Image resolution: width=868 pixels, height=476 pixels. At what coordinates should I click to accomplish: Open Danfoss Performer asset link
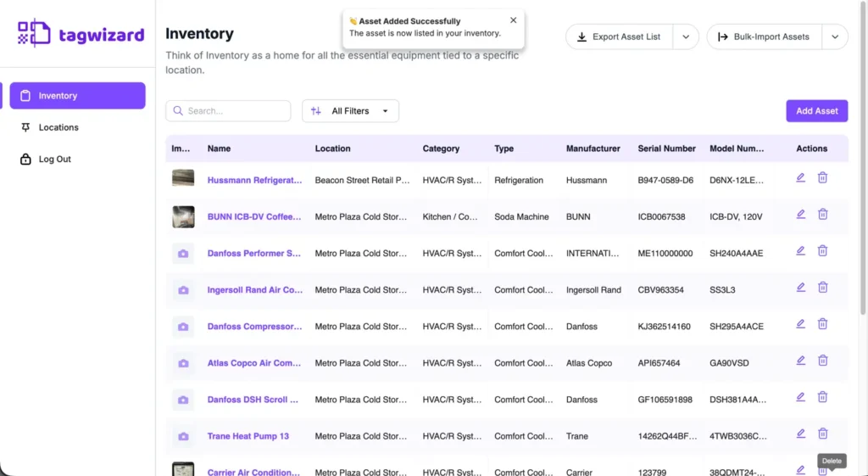coord(254,253)
